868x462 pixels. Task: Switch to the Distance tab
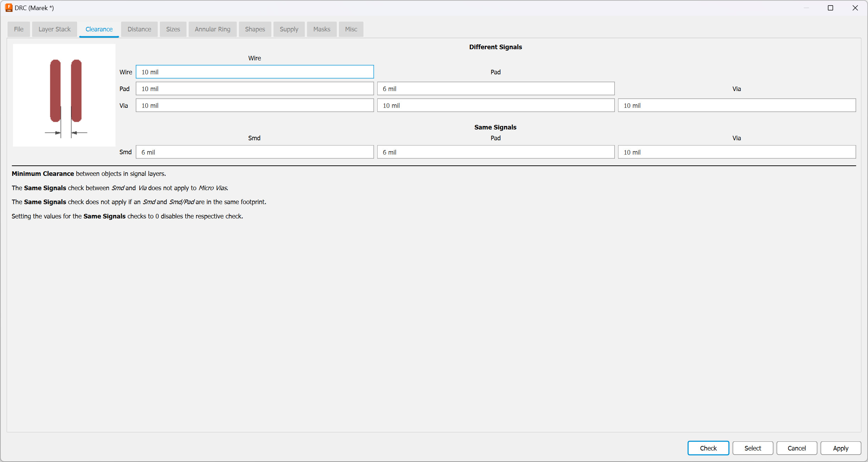pos(139,29)
